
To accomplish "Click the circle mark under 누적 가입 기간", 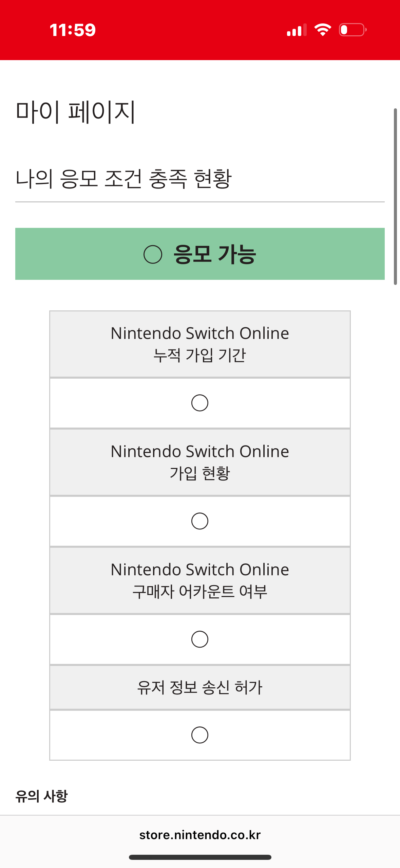I will [200, 403].
